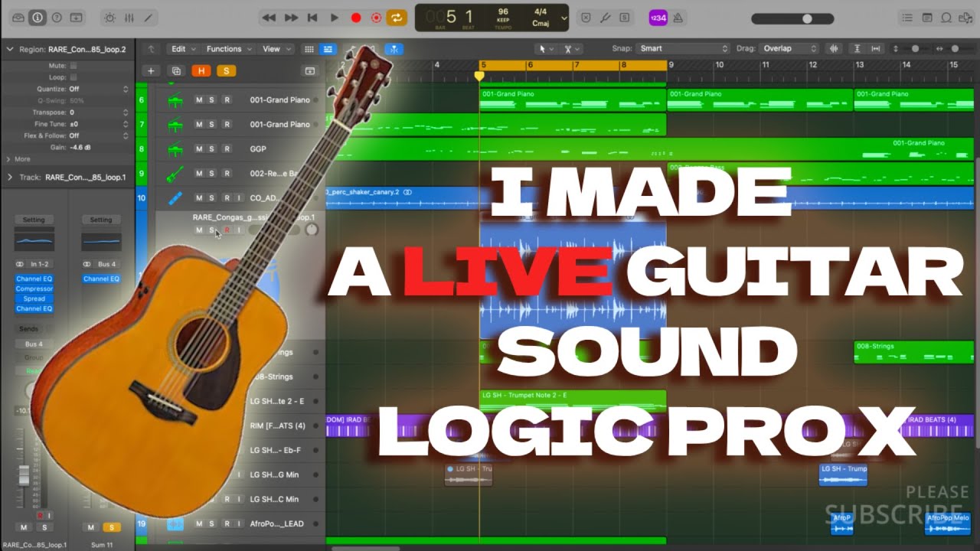Toggle the yellow global Solo S button

[226, 71]
